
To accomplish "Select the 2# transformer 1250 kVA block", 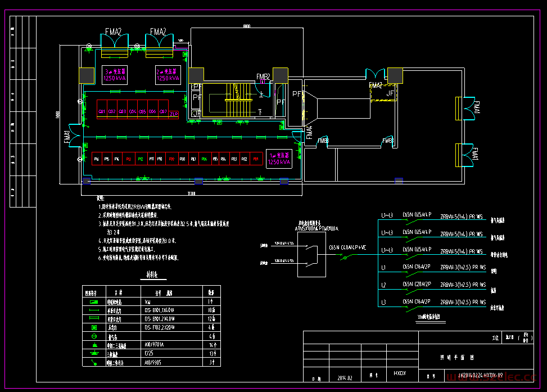I will [x=168, y=75].
